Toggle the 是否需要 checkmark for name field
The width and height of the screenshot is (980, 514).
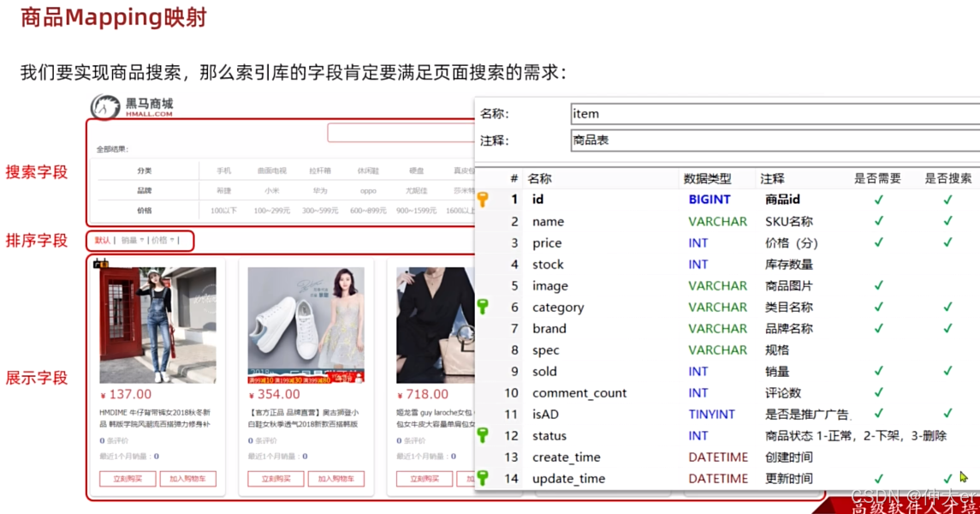coord(879,221)
